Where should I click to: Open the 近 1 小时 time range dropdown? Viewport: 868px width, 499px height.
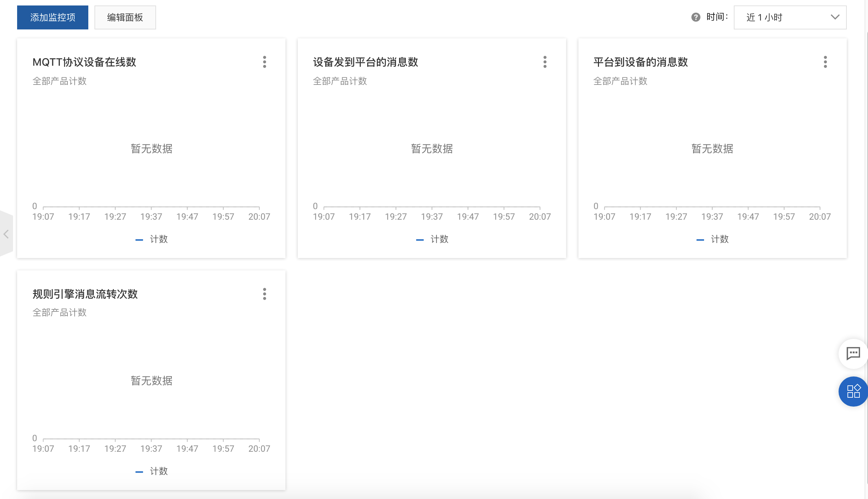[x=790, y=17]
